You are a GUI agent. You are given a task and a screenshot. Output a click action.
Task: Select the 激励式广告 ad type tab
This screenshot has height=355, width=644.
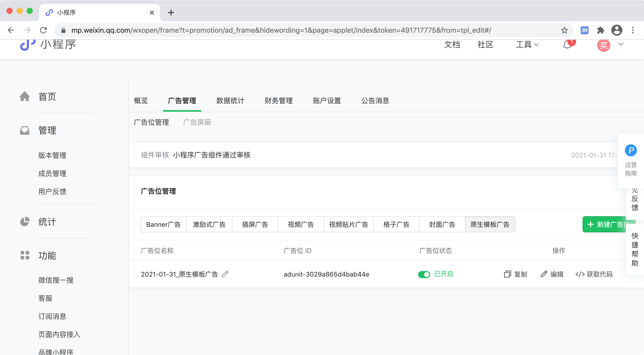point(209,224)
